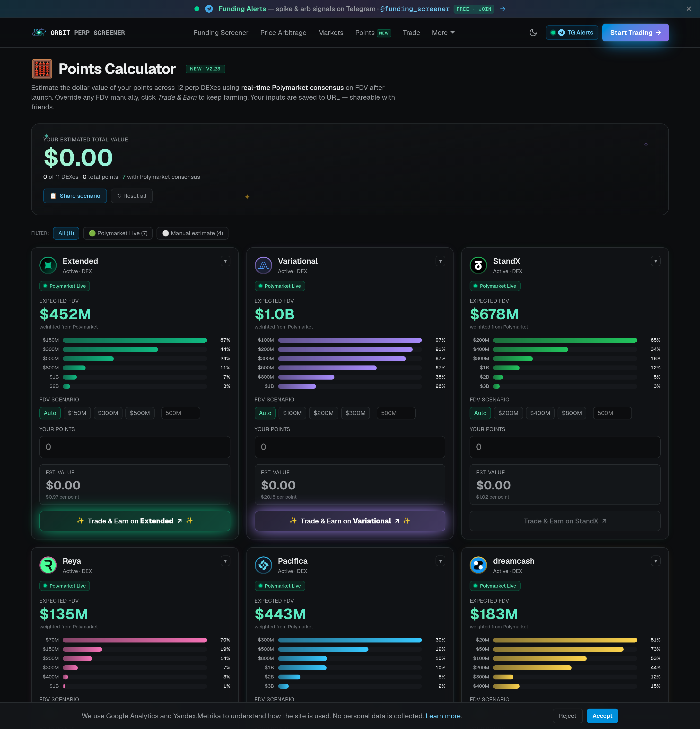Screen dimensions: 700x729
Task: Expand the Reya card chevron
Action: [225, 561]
